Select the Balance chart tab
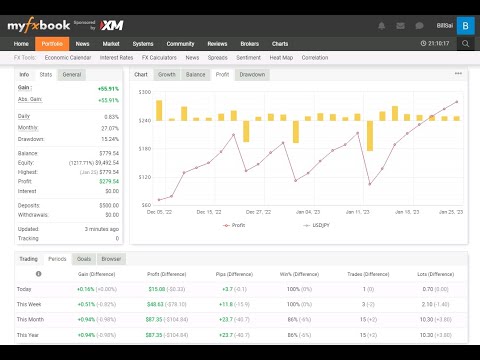The height and width of the screenshot is (360, 480). pos(196,74)
